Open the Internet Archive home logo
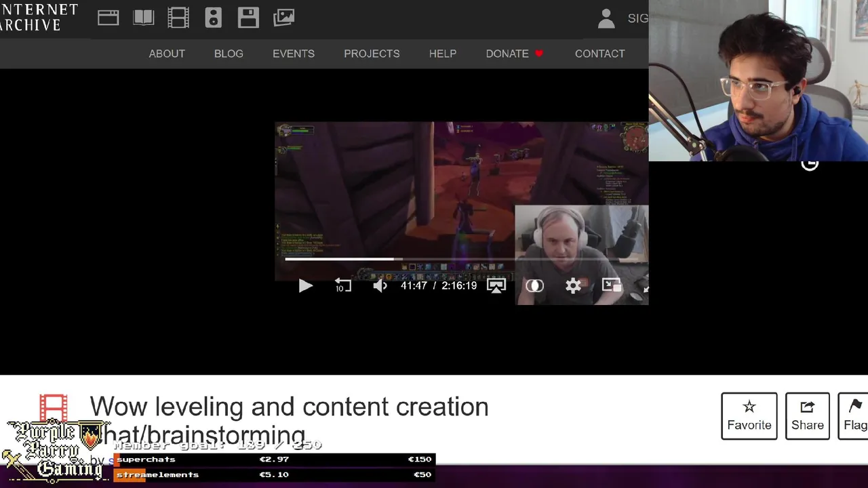868x488 pixels. pos(39,18)
